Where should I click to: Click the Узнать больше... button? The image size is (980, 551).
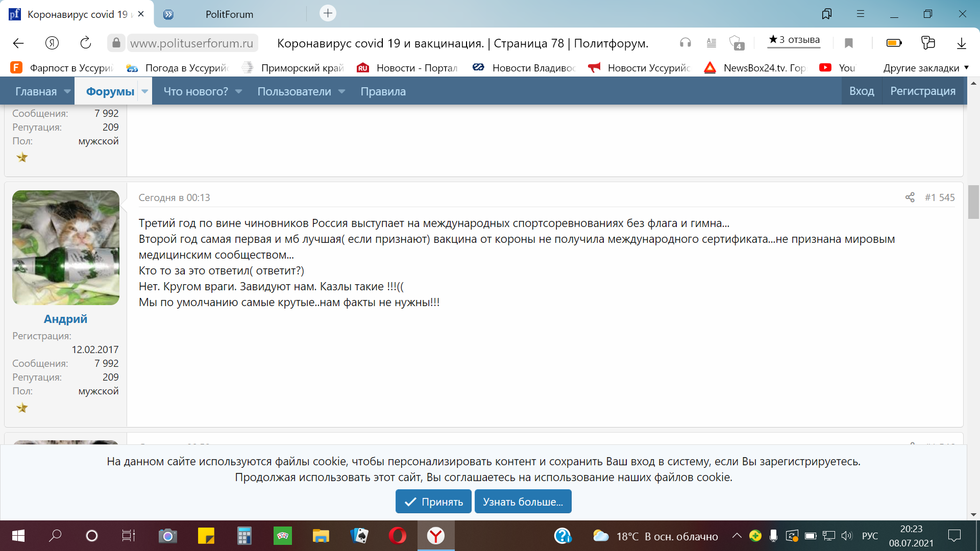523,502
